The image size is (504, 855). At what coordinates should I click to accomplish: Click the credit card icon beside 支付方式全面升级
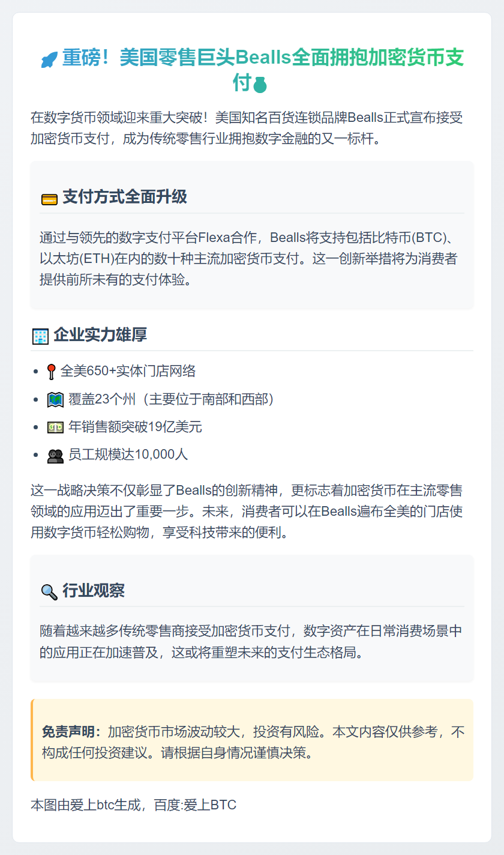49,198
